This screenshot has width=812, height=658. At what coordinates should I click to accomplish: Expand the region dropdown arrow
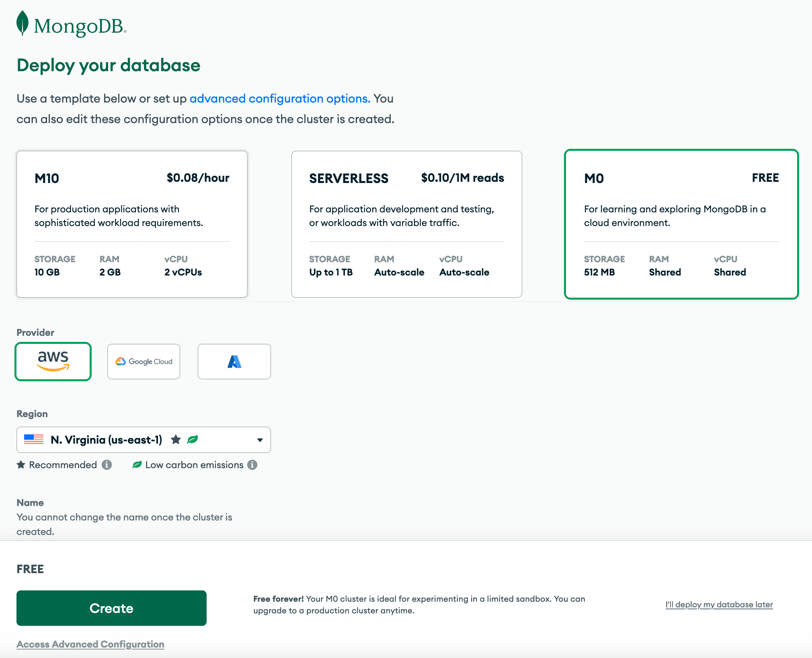pyautogui.click(x=260, y=440)
